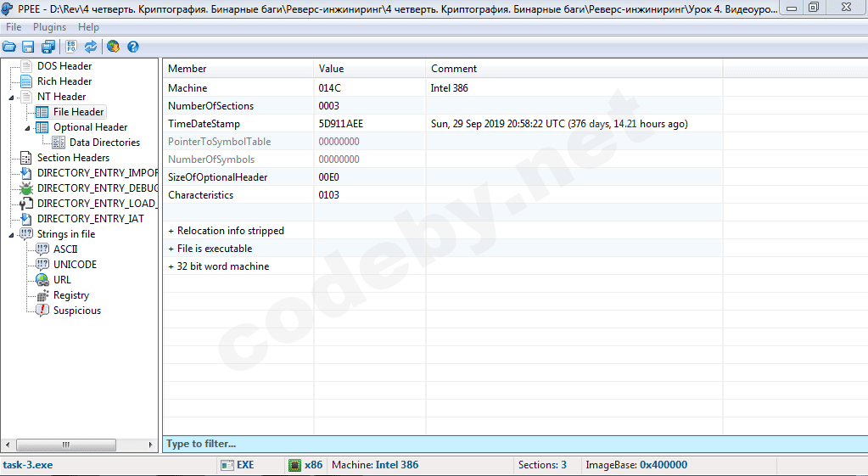The width and height of the screenshot is (868, 476).
Task: Click the 32 bit word machine flag row
Action: coord(218,266)
